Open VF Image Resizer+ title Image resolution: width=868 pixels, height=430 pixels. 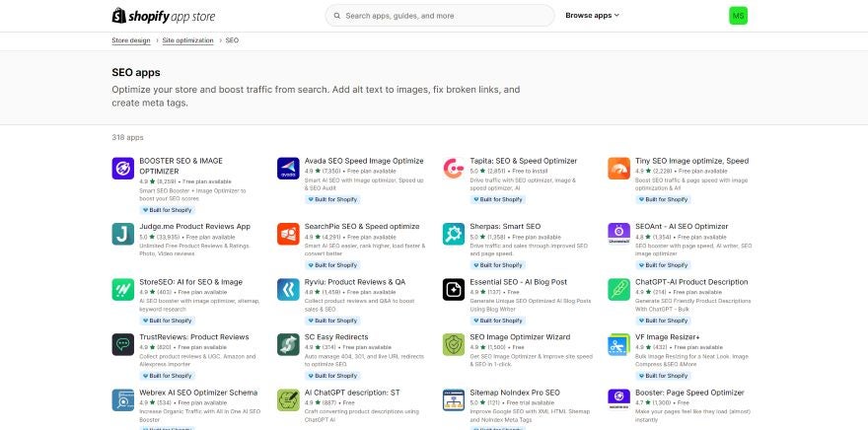(667, 336)
